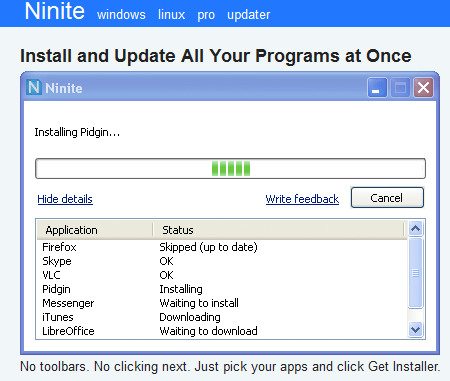Select the Messenger row

pos(222,303)
